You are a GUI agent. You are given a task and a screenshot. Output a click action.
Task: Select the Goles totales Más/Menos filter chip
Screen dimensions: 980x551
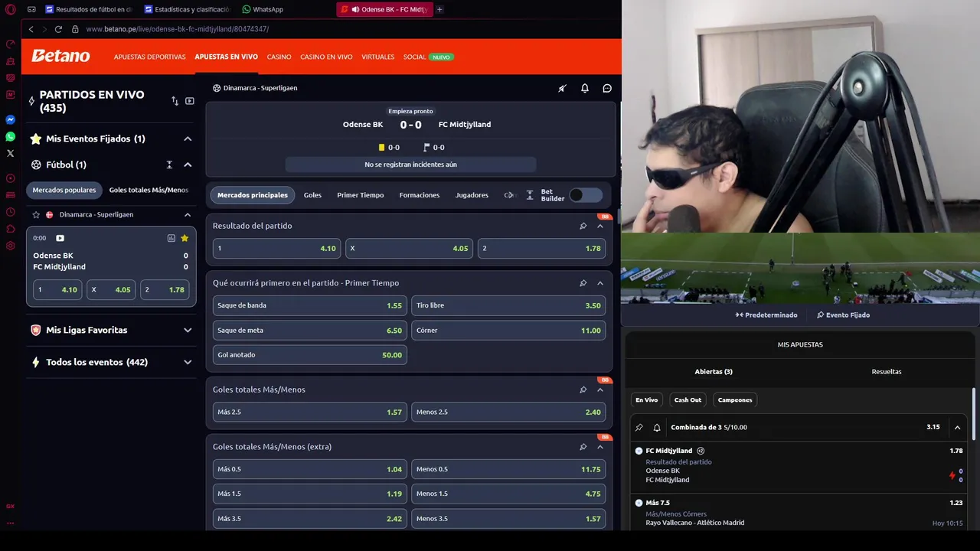point(149,190)
